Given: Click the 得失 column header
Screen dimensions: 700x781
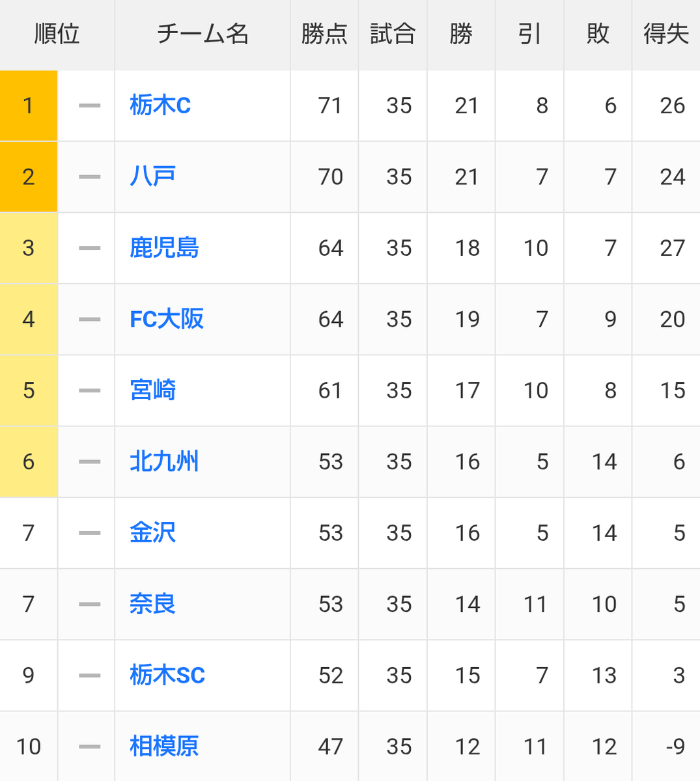Looking at the screenshot, I should 665,34.
